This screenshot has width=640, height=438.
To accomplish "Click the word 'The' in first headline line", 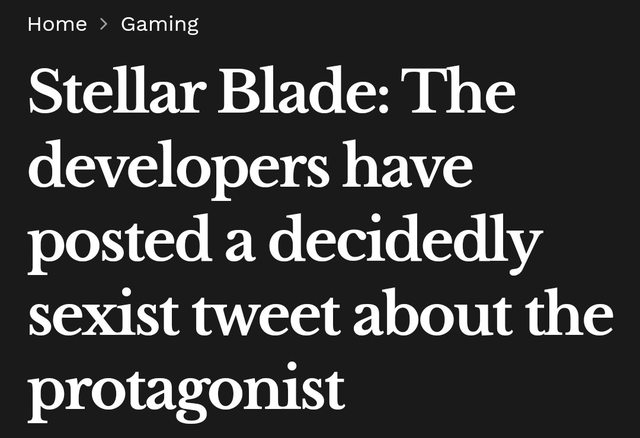I will coord(458,90).
